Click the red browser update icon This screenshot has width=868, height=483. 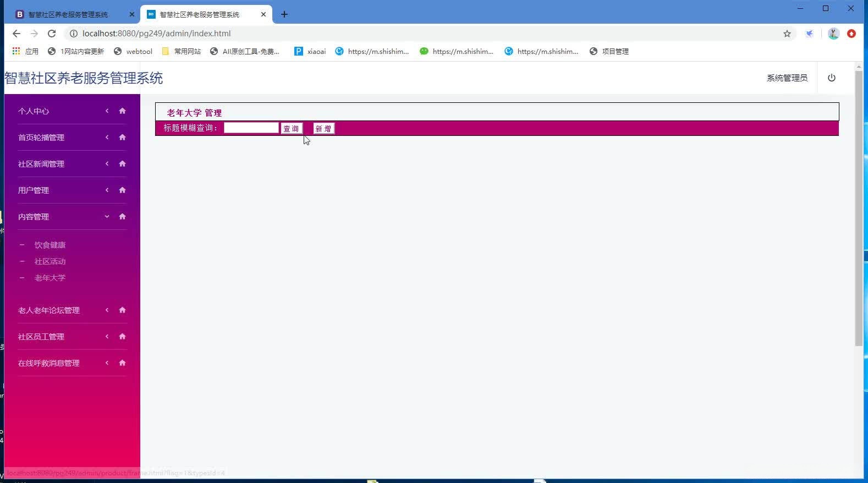(851, 34)
